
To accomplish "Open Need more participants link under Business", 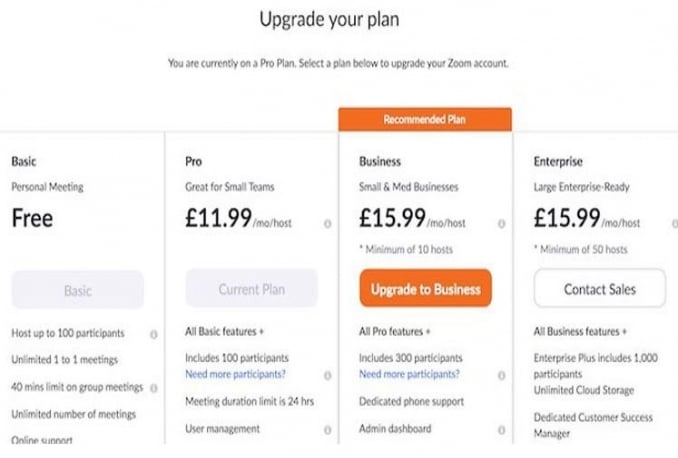I will [x=409, y=374].
